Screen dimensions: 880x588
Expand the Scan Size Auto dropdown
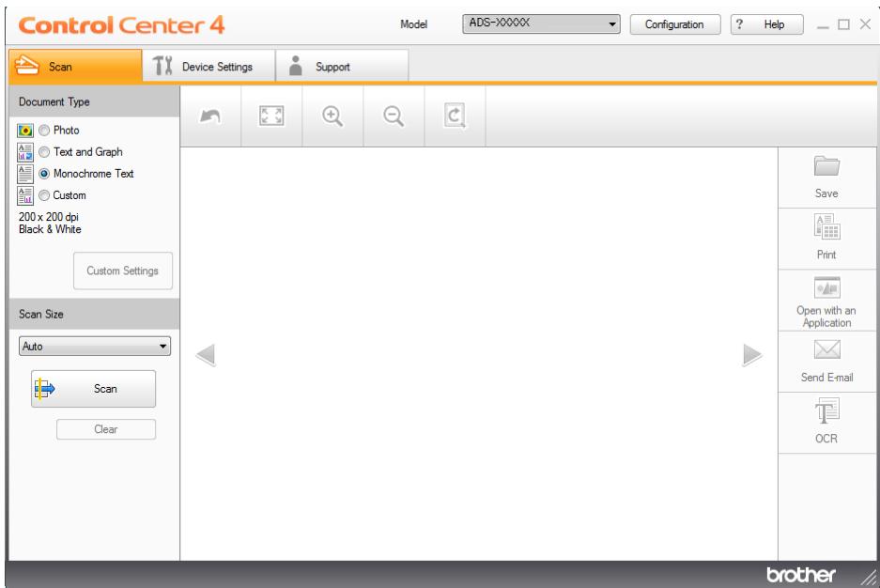pos(95,347)
